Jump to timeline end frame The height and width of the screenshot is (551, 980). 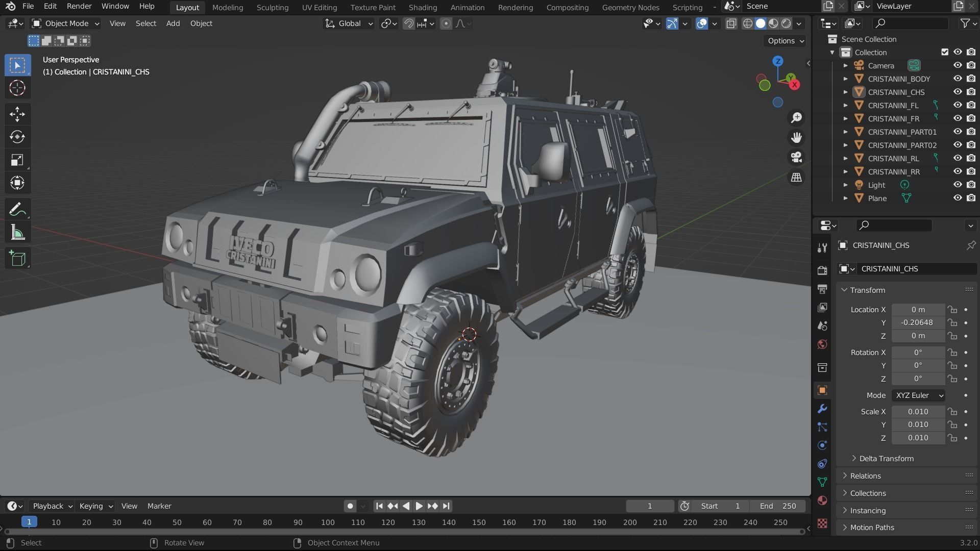click(446, 506)
